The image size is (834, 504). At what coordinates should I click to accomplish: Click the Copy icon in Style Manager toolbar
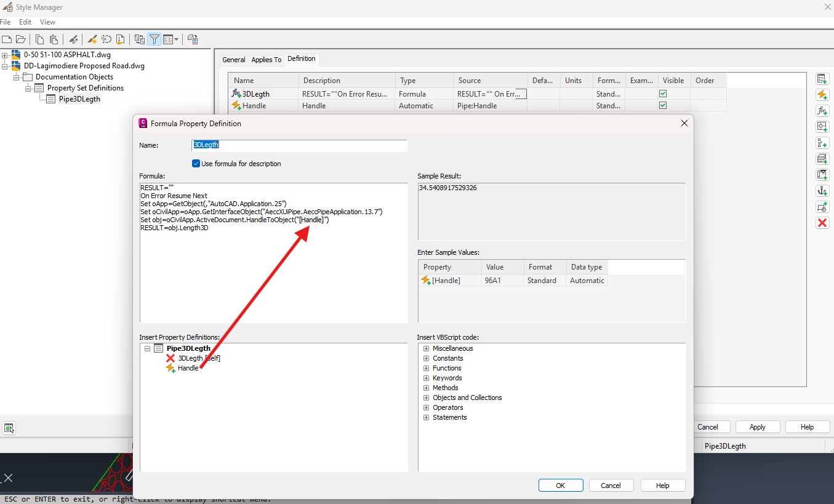click(40, 39)
